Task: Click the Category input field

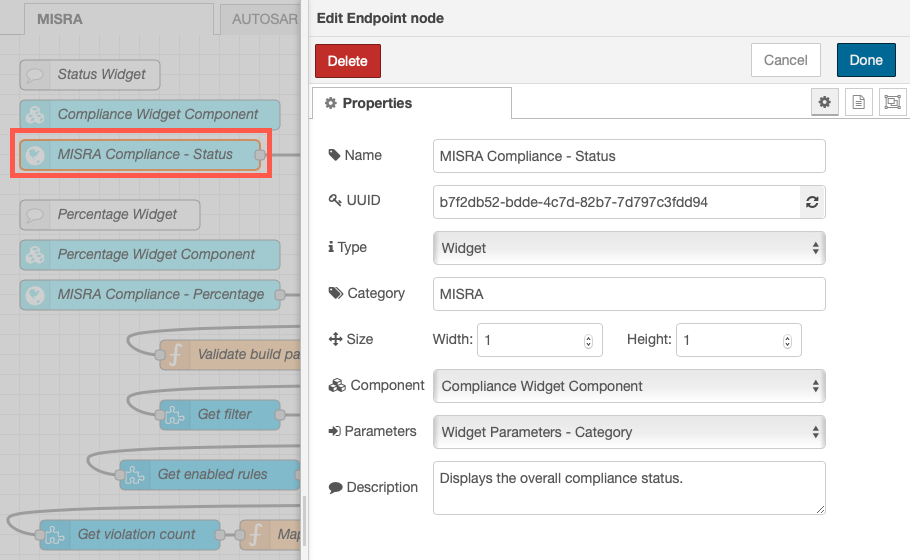Action: pos(629,294)
